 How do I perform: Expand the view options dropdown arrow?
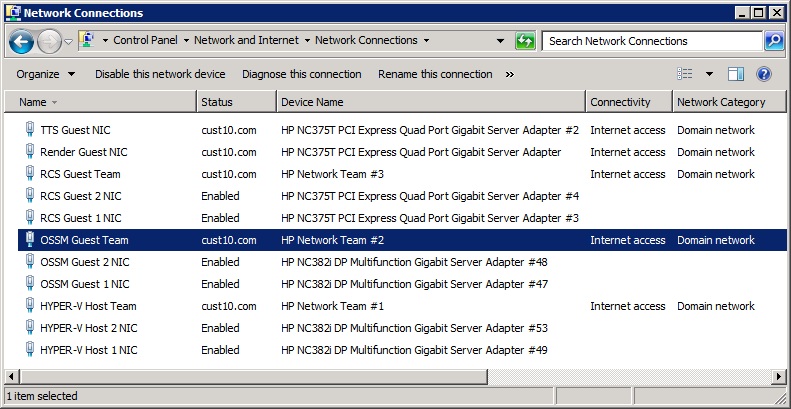709,74
